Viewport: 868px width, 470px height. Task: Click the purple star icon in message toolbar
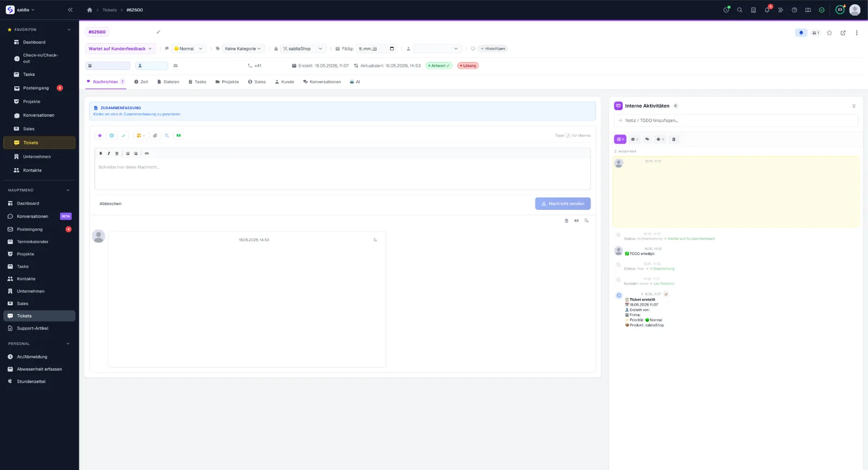100,136
